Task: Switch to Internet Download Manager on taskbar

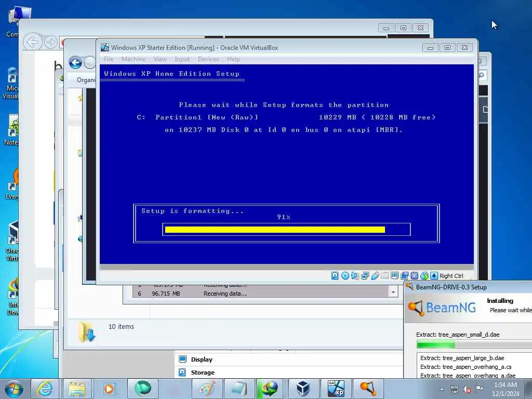Action: click(x=270, y=389)
